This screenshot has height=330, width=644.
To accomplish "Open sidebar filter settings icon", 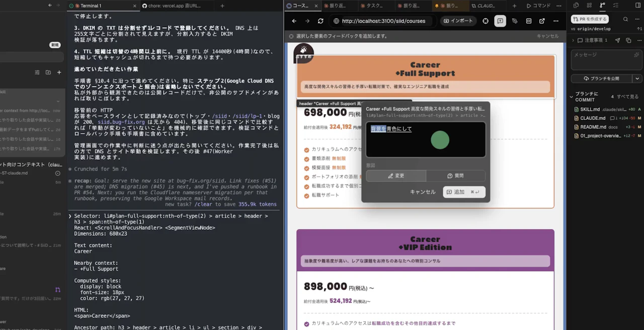I will click(x=37, y=73).
